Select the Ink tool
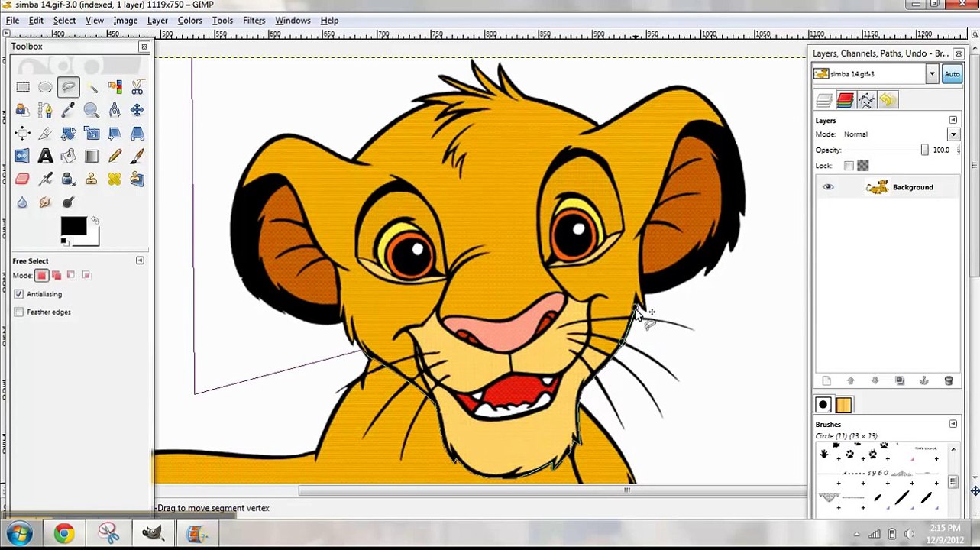Screen dimensions: 980x550 pyautogui.click(x=68, y=180)
